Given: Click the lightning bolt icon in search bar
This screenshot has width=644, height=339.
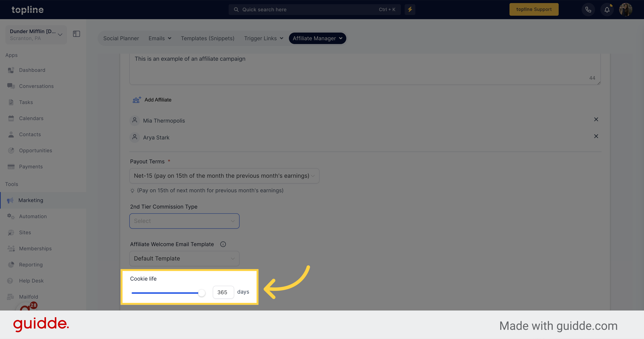Looking at the screenshot, I should coord(410,9).
